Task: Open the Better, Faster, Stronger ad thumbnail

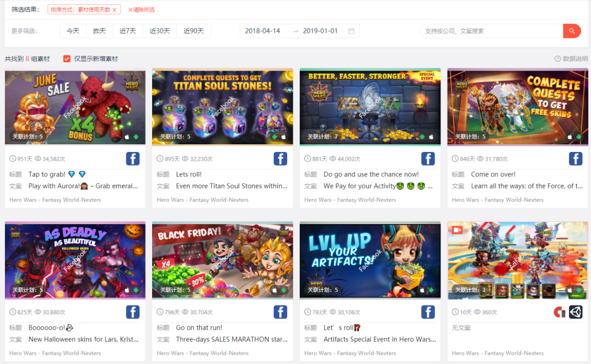Action: pos(370,107)
